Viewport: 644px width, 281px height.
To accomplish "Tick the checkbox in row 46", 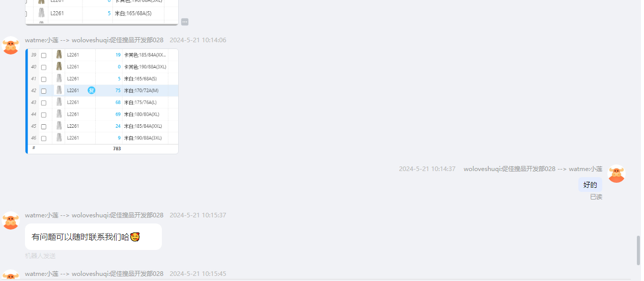I will point(44,138).
